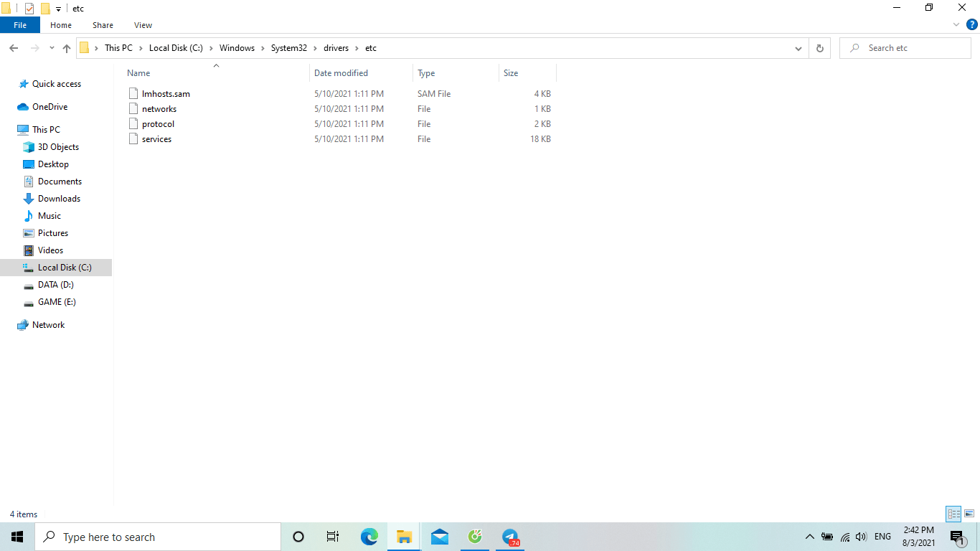This screenshot has width=980, height=551.
Task: Click System32 in the address breadcrumb
Action: (x=288, y=48)
